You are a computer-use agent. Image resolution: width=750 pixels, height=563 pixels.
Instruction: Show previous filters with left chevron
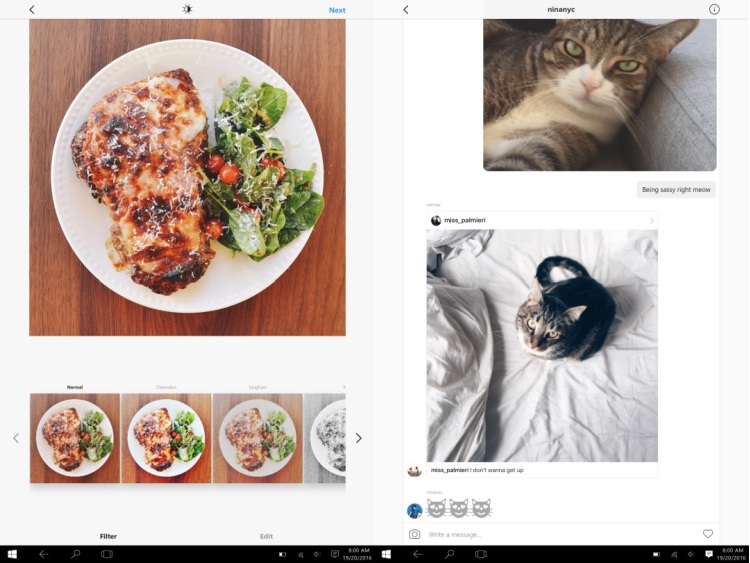pyautogui.click(x=16, y=438)
